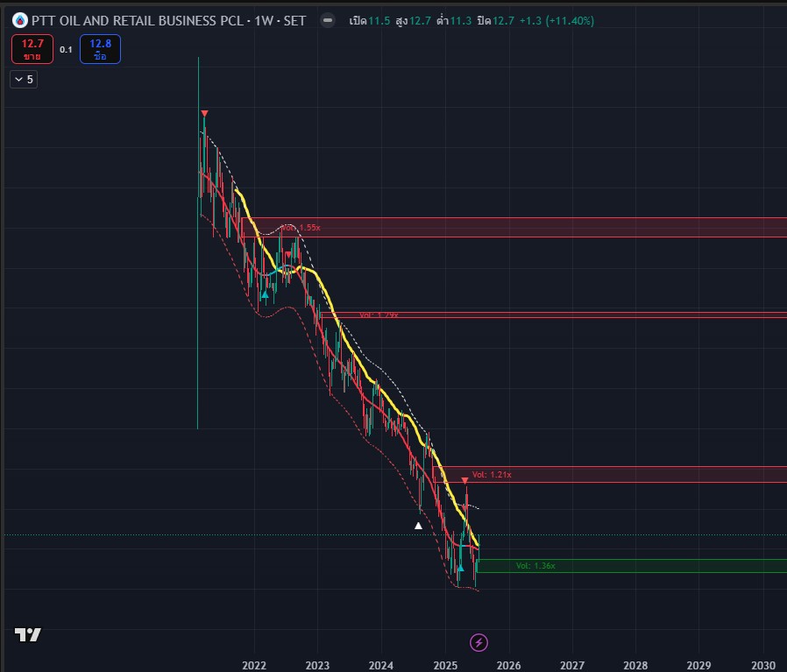Screen dimensions: 787x672
Task: Click the round minus status icon beside SET
Action: [328, 20]
